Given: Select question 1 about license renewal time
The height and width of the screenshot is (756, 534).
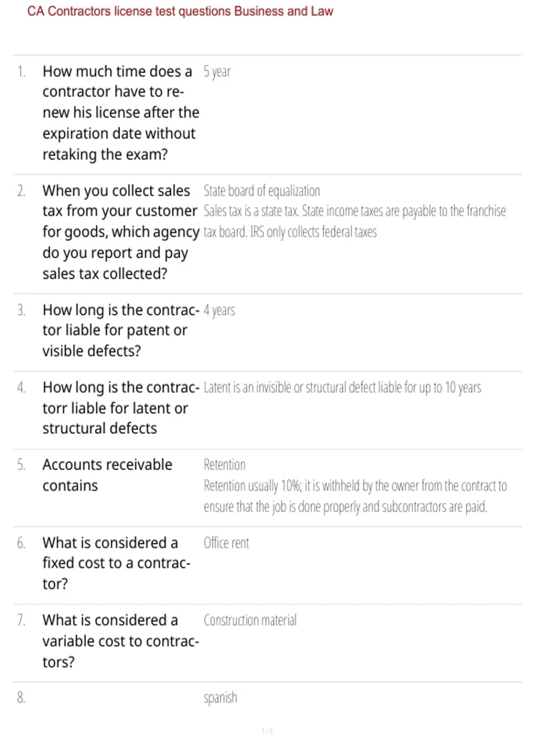Looking at the screenshot, I should [121, 113].
